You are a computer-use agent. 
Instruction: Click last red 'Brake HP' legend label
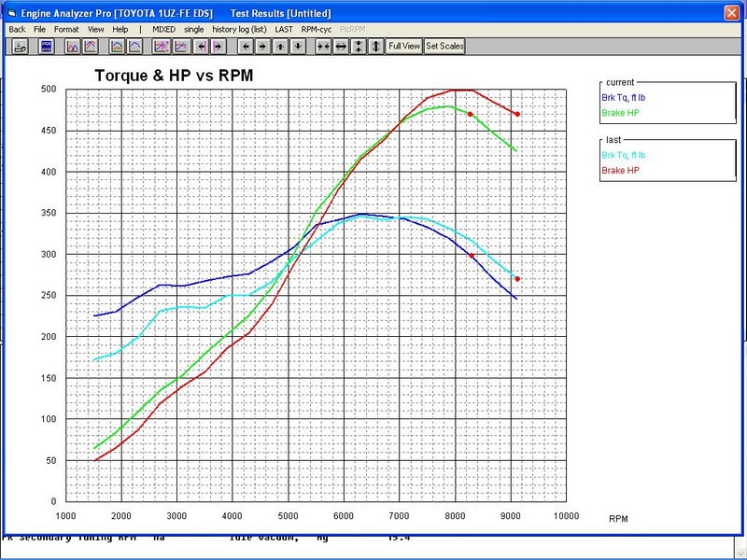620,171
